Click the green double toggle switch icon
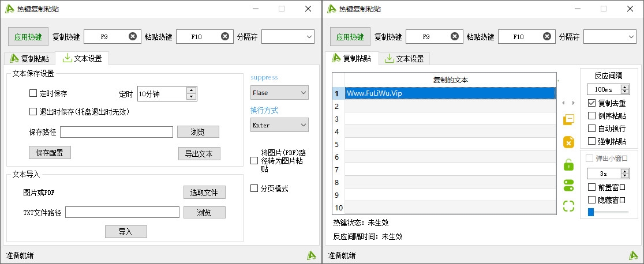 click(x=568, y=185)
